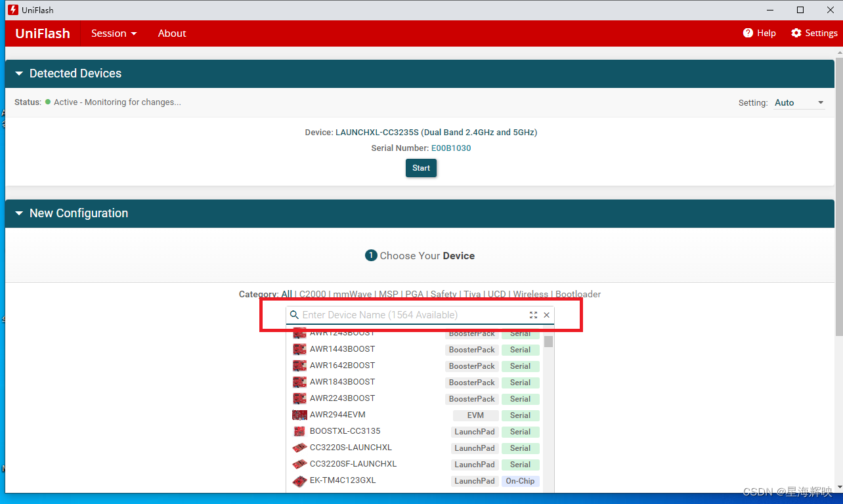Click BoosterPack tag on AWR1443BOOST row
843x504 pixels.
(472, 350)
